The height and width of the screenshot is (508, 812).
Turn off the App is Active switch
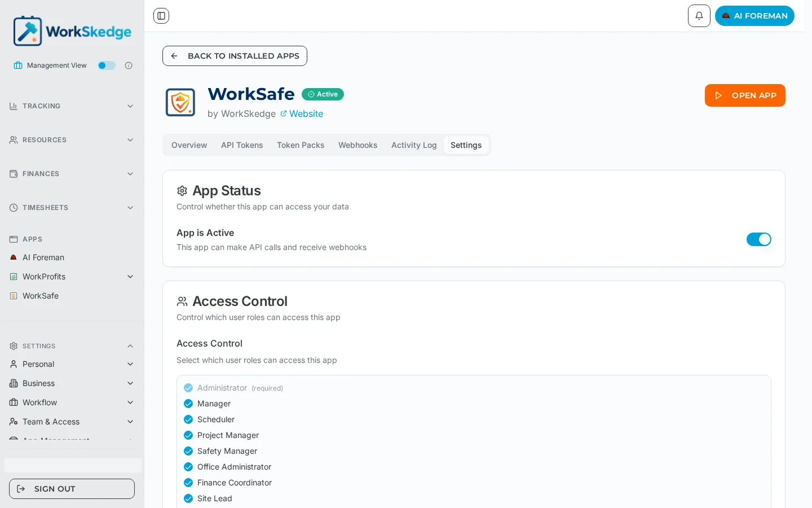759,239
